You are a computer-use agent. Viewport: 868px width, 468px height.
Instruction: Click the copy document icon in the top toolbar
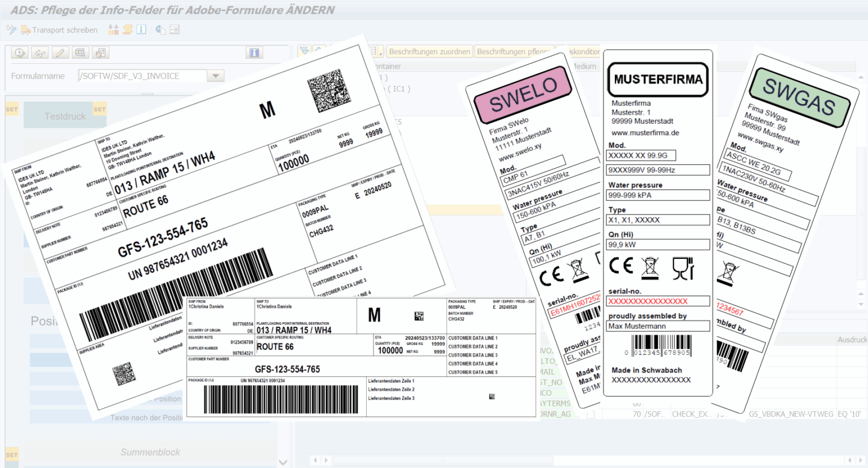pyautogui.click(x=160, y=29)
